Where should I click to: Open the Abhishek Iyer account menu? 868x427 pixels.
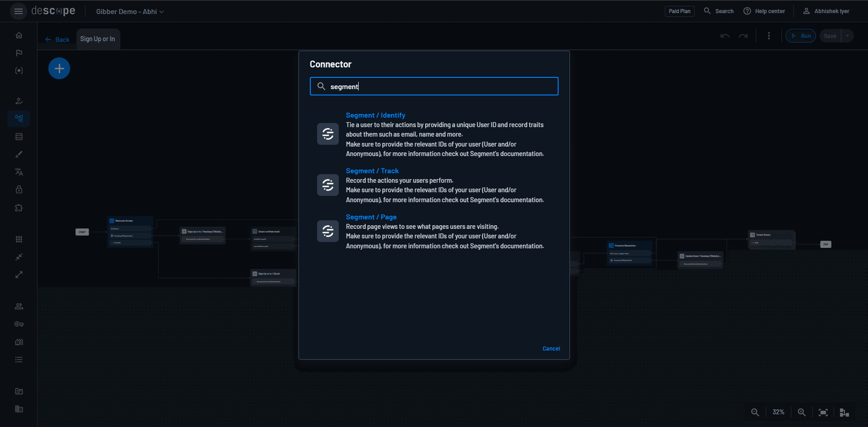point(826,11)
